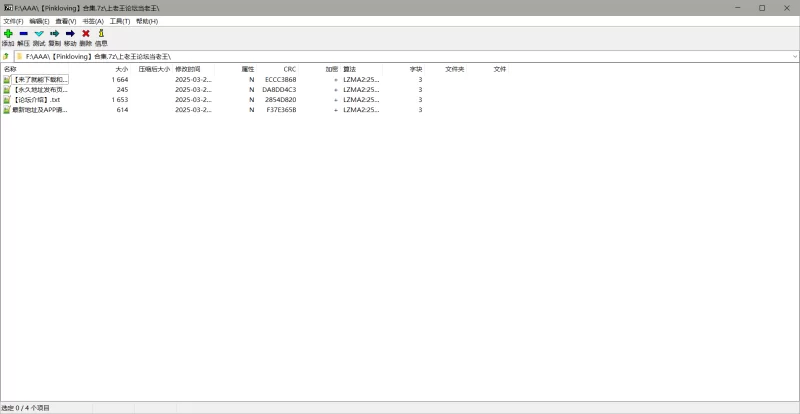Open the 帮助(H) menu
The height and width of the screenshot is (414, 800).
[147, 21]
